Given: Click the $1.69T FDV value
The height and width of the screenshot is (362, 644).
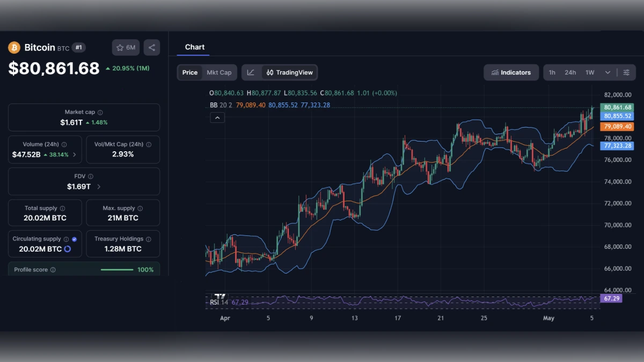Looking at the screenshot, I should click(x=79, y=187).
